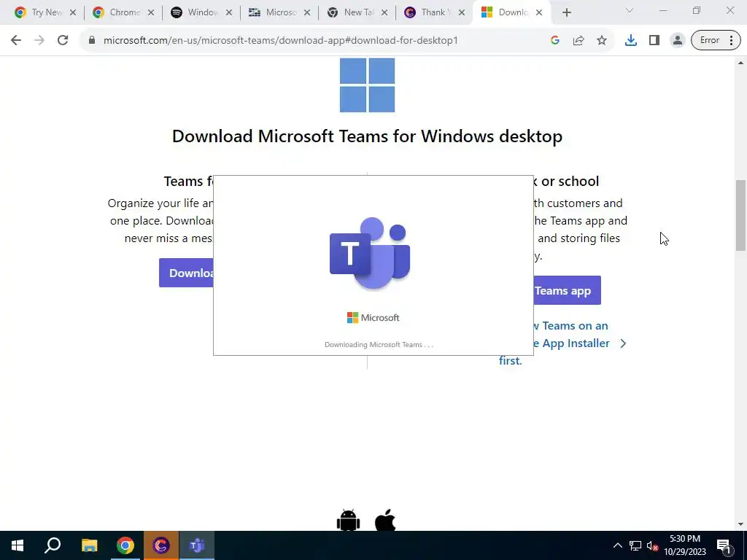747x560 pixels.
Task: Click the Download Microsoft Teams for Windows desktop heading
Action: tap(368, 136)
